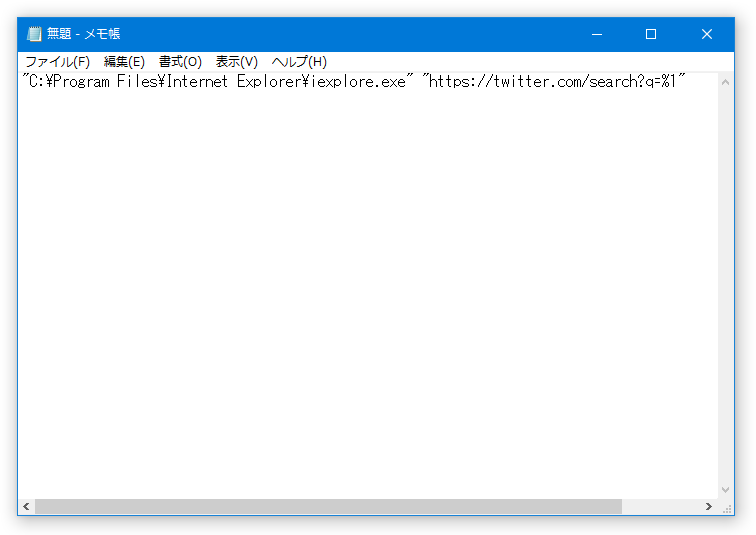This screenshot has height=535, width=756.
Task: Click the vertical scrollbar up arrow
Action: click(725, 82)
